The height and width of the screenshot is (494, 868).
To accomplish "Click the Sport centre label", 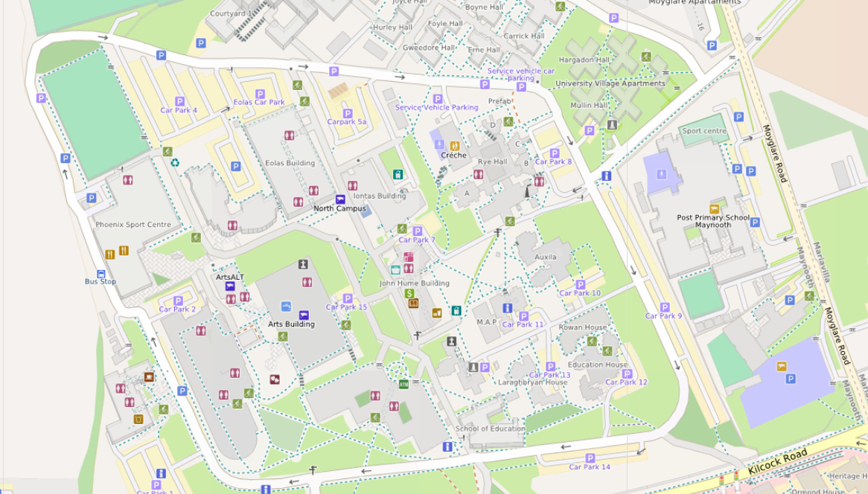I will (704, 131).
